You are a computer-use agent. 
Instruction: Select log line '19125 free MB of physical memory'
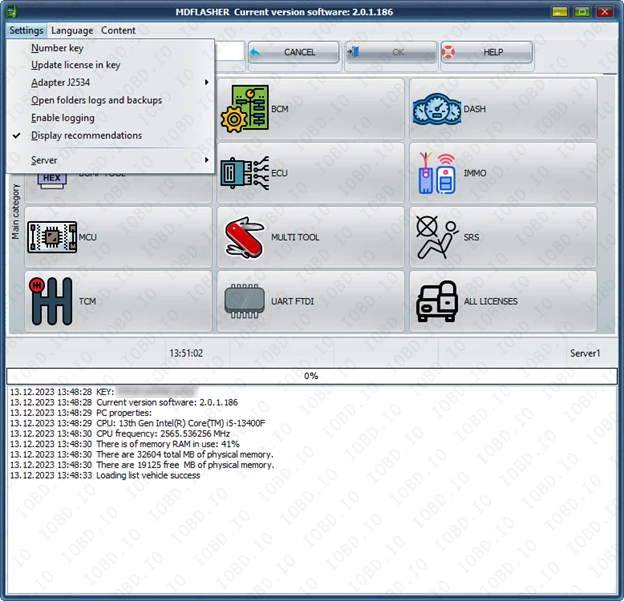tap(142, 465)
